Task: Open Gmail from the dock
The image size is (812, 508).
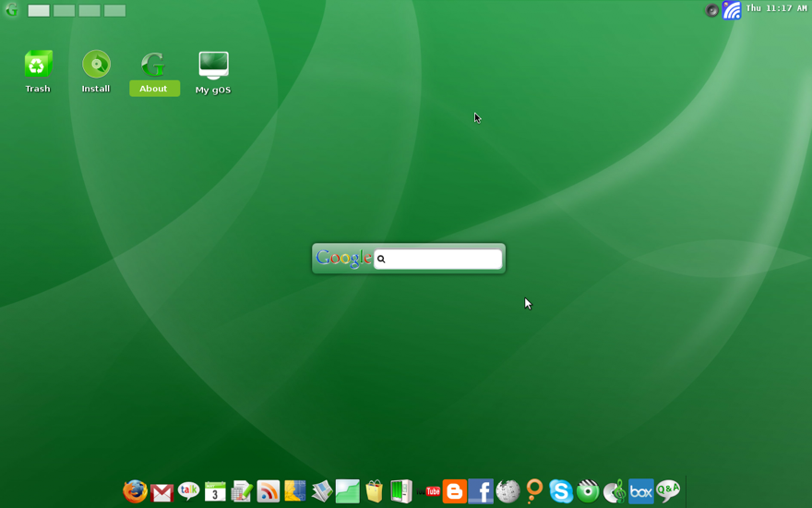Action: 162,492
